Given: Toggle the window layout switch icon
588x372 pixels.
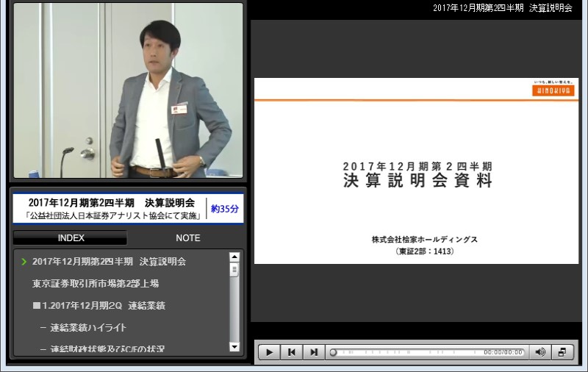Looking at the screenshot, I should (x=562, y=352).
